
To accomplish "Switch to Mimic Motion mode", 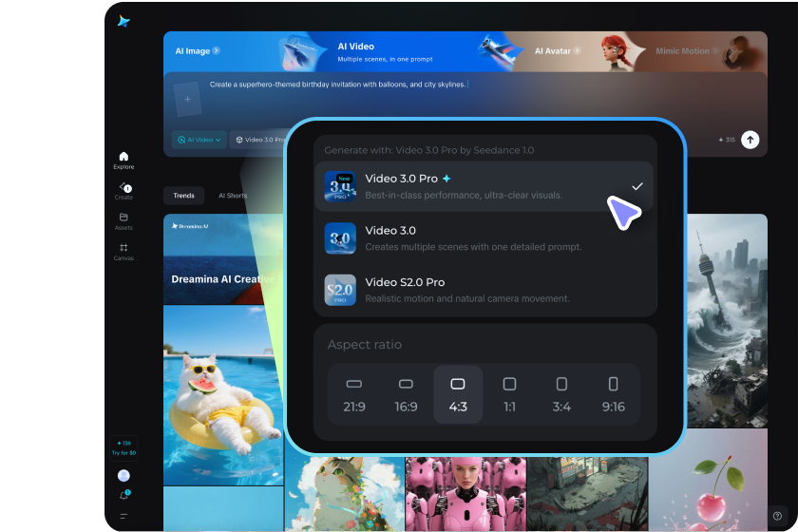I will (687, 51).
